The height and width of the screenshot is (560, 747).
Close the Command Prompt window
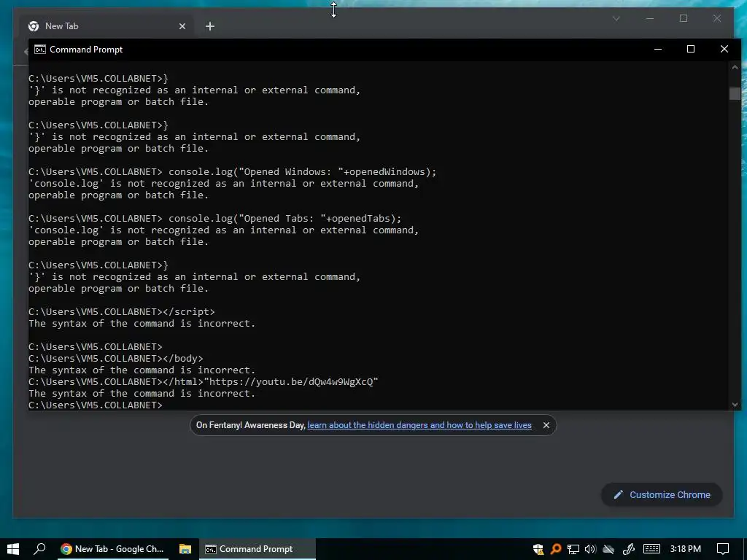[x=724, y=49]
